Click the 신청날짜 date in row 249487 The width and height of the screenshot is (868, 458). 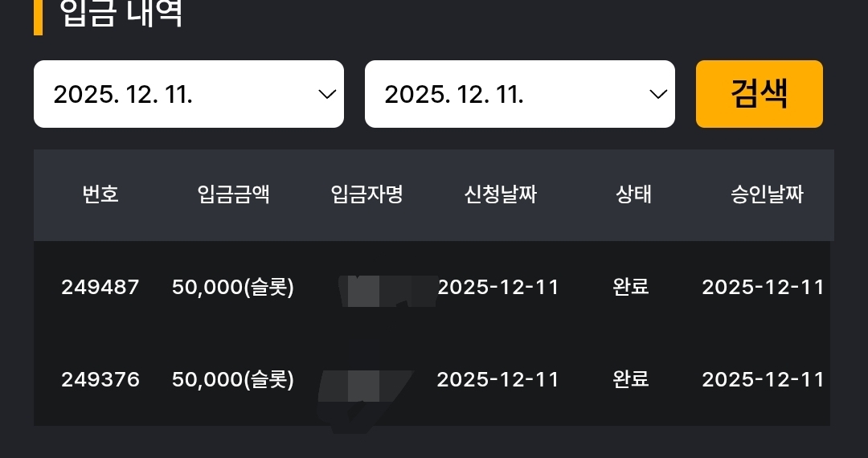[x=498, y=287]
